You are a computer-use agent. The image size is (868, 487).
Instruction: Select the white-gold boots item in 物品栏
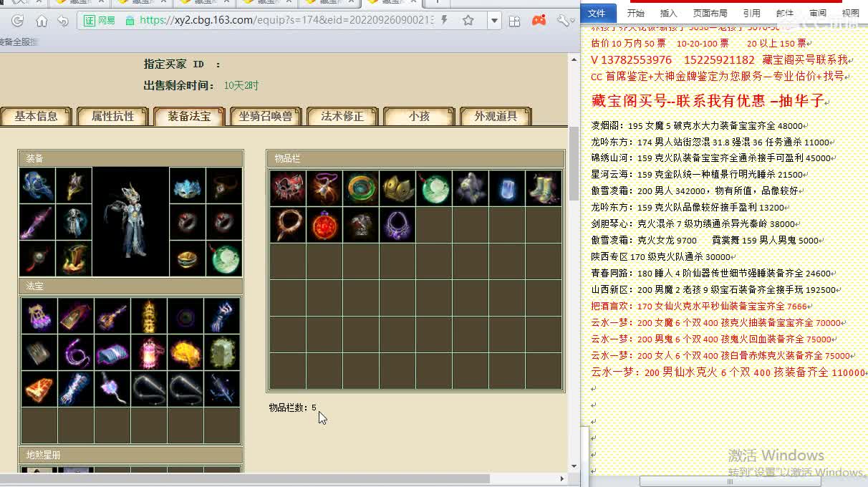click(x=544, y=188)
